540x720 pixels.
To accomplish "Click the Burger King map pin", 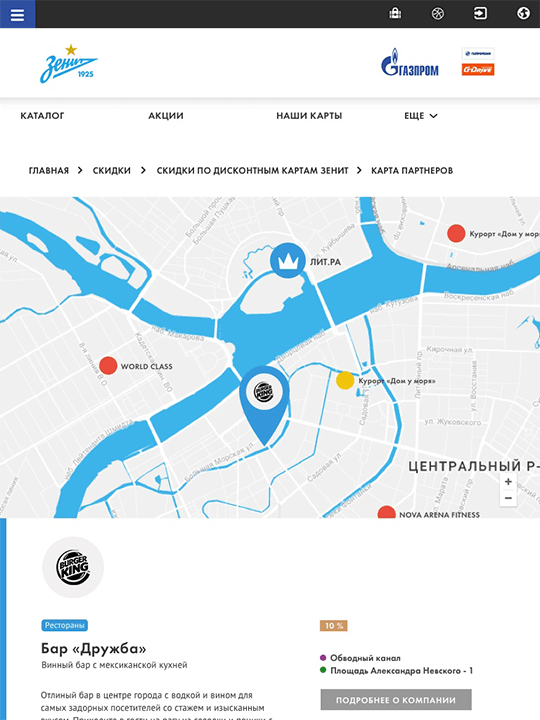I will pyautogui.click(x=264, y=404).
